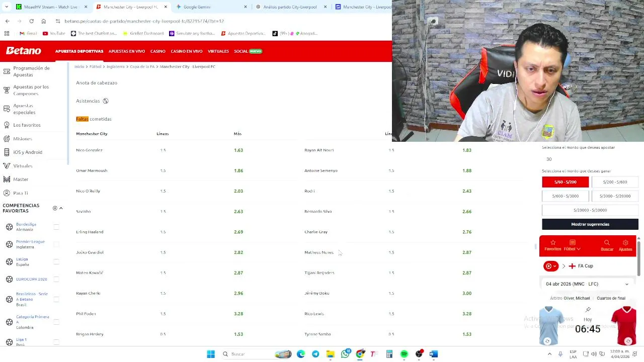Select the S/600 - S/3000 range
The width and height of the screenshot is (644, 362).
click(566, 196)
